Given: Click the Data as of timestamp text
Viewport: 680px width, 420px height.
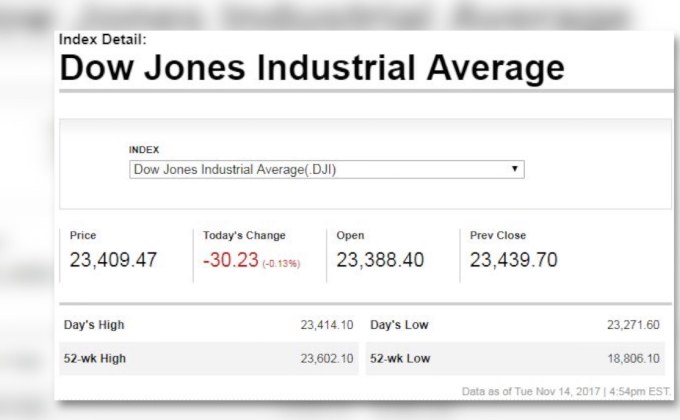Looking at the screenshot, I should click(566, 390).
